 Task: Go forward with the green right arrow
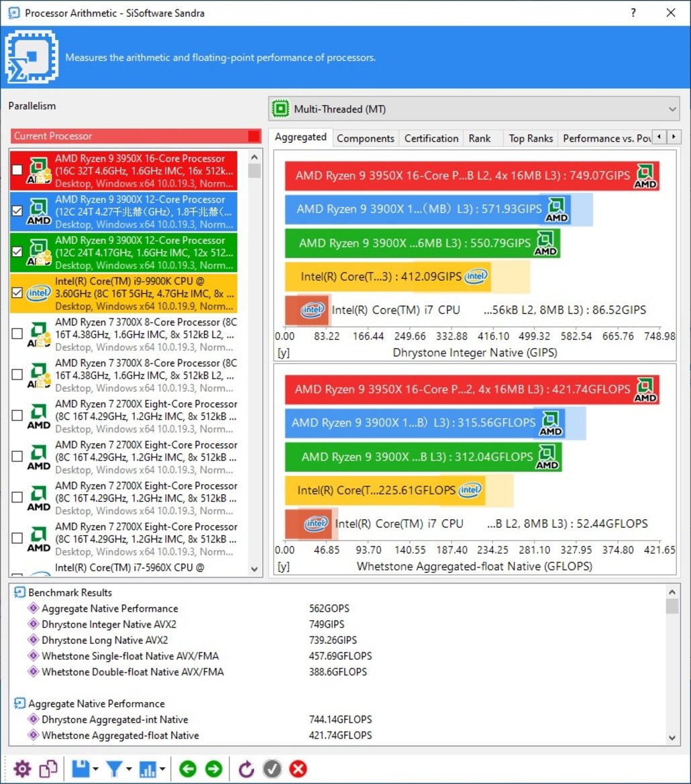coord(213,769)
